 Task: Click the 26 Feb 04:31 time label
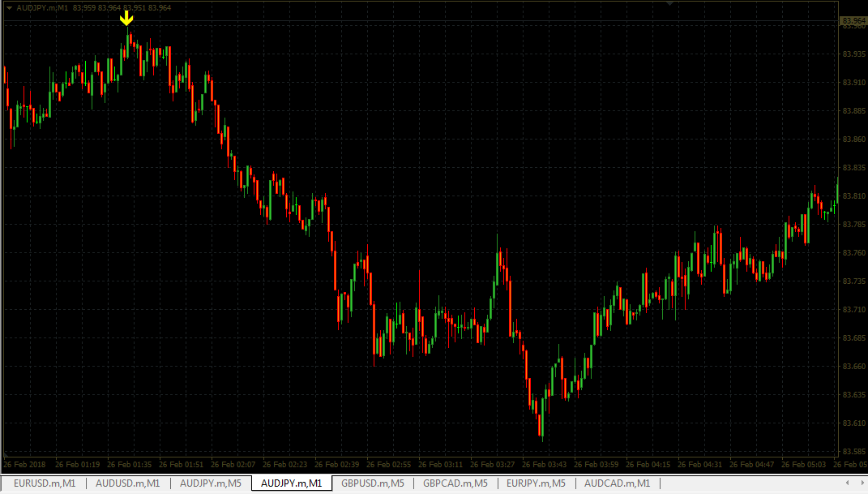(699, 465)
